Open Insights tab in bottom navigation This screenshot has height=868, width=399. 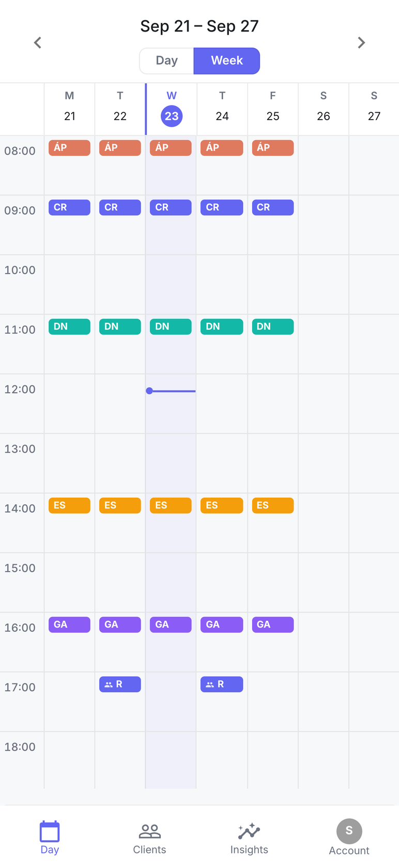249,839
